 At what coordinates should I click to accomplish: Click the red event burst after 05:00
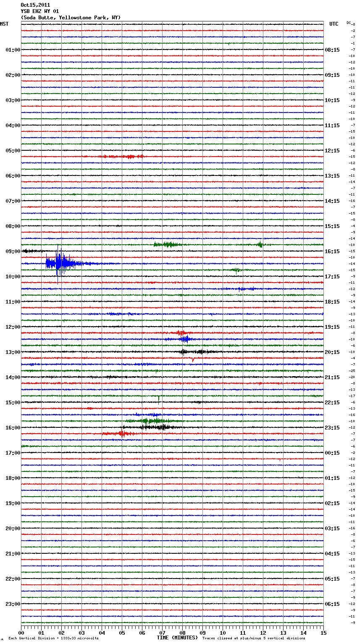point(122,157)
